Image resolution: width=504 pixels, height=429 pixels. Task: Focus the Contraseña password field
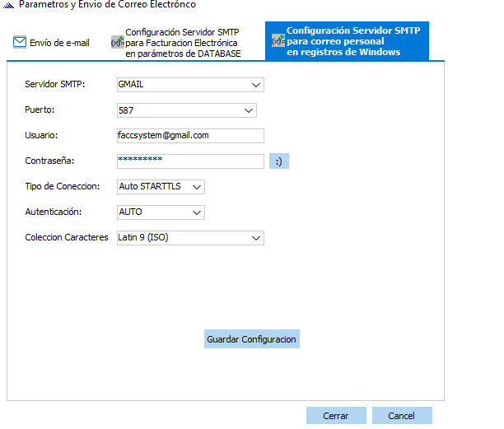tap(189, 161)
